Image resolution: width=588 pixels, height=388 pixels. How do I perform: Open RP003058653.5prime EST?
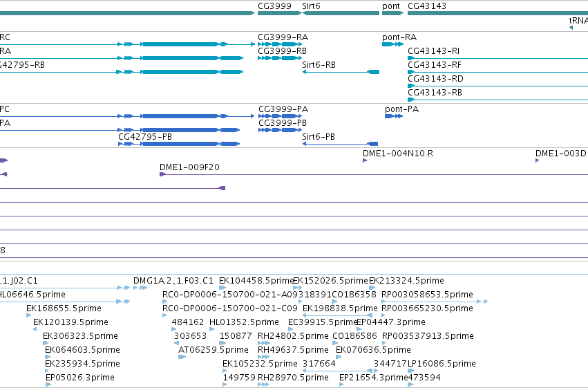[427, 295]
